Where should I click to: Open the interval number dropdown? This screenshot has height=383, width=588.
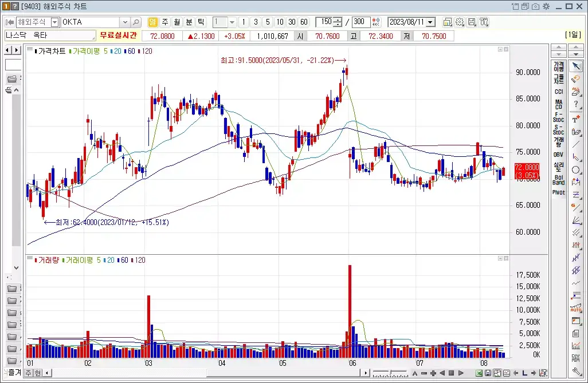point(232,22)
